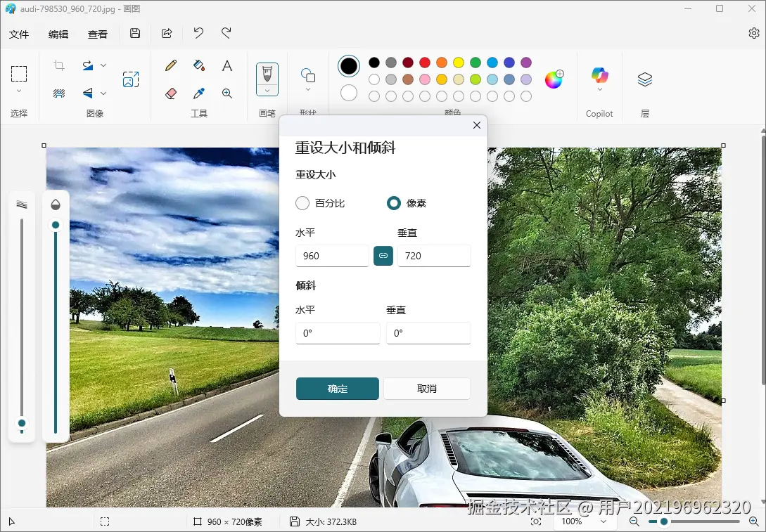Screen dimensions: 766x532
Task: Select the 像素 radio button
Action: pos(394,203)
